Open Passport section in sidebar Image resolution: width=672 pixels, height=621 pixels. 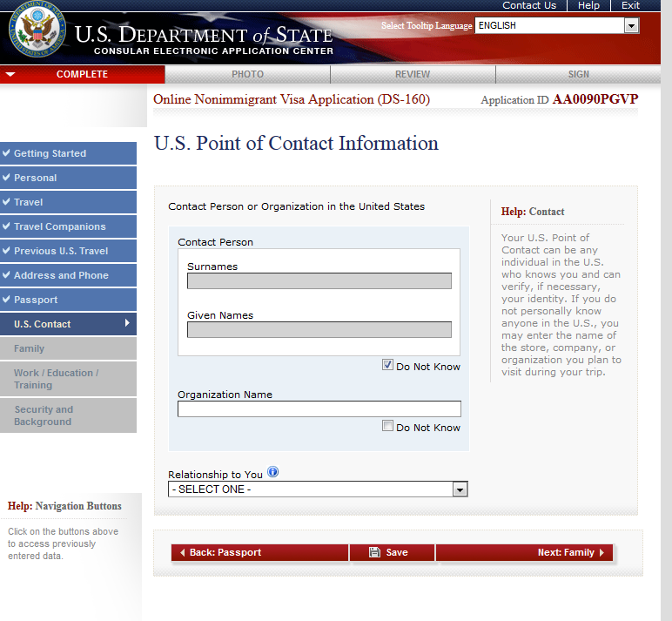[68, 300]
